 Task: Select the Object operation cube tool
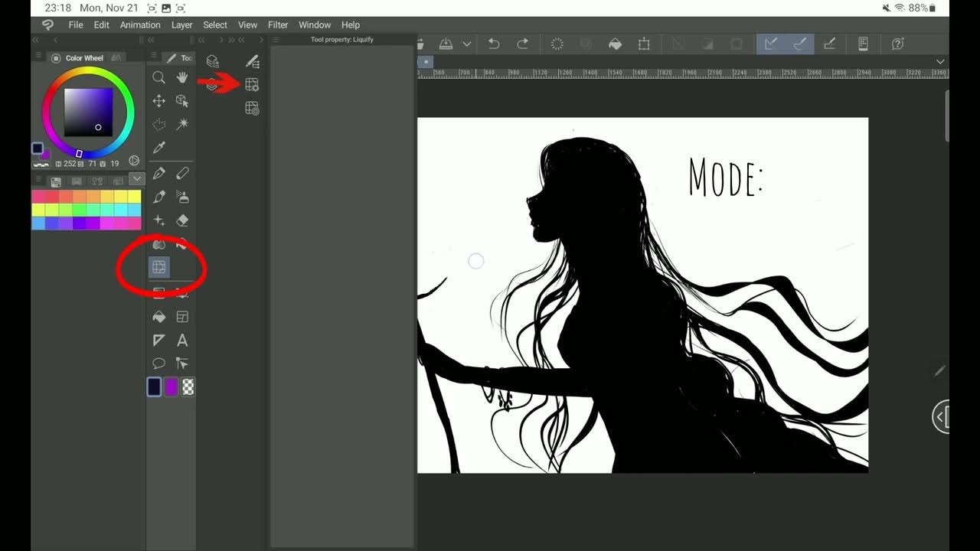(182, 100)
